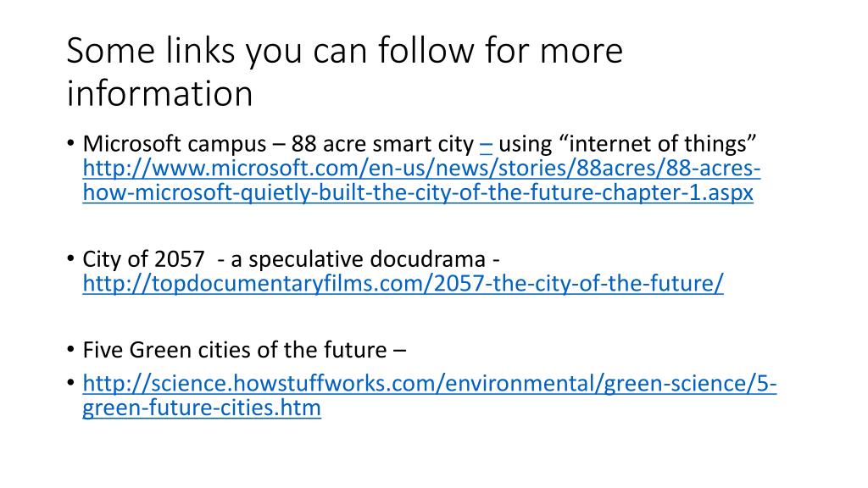Click the word more in the title

point(581,50)
